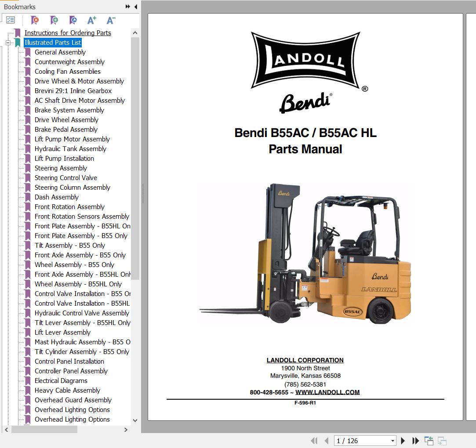Open the bookmark options menu
Image resolution: width=476 pixels, height=448 pixels.
coord(11,20)
